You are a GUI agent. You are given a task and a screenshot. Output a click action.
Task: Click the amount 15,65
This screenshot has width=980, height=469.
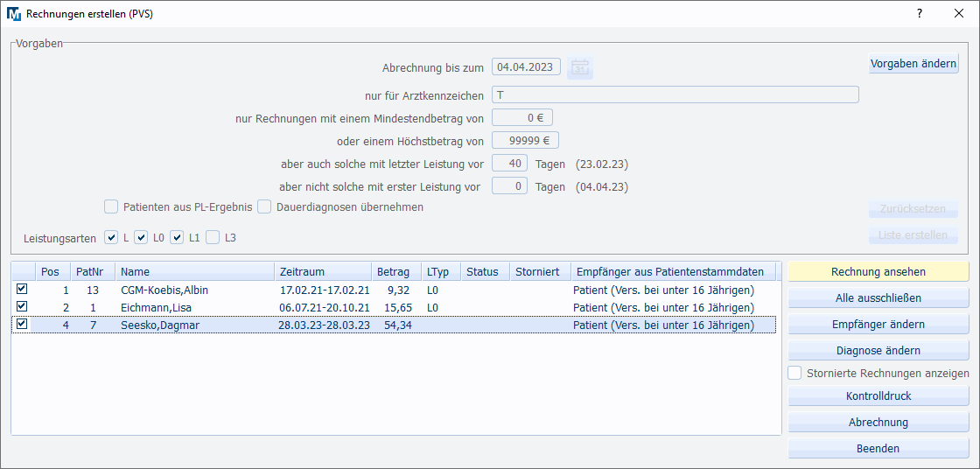[x=396, y=308]
